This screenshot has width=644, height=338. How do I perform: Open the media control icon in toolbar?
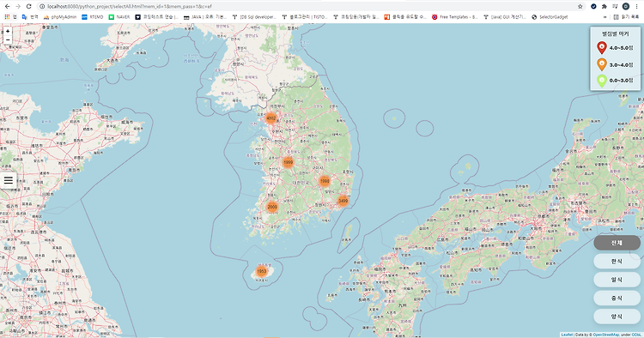pos(615,6)
